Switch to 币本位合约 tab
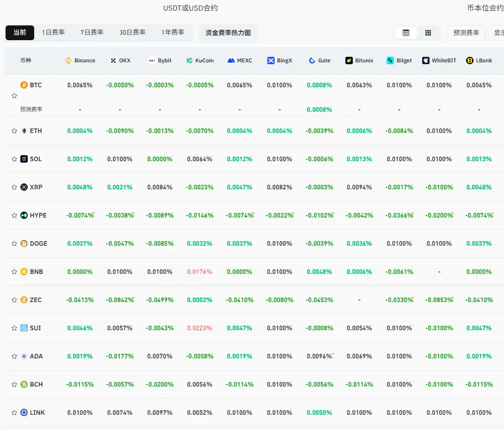 tap(486, 8)
